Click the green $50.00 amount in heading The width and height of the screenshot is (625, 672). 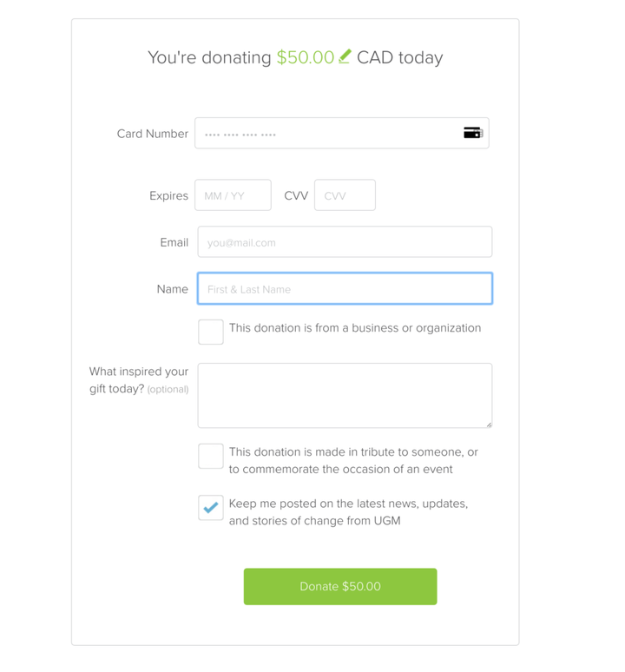click(x=305, y=57)
